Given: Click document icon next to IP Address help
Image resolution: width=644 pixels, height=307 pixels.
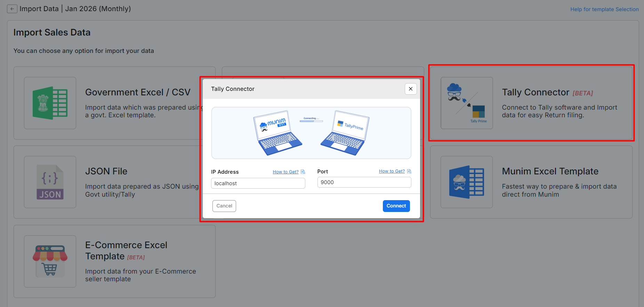Looking at the screenshot, I should (x=303, y=172).
